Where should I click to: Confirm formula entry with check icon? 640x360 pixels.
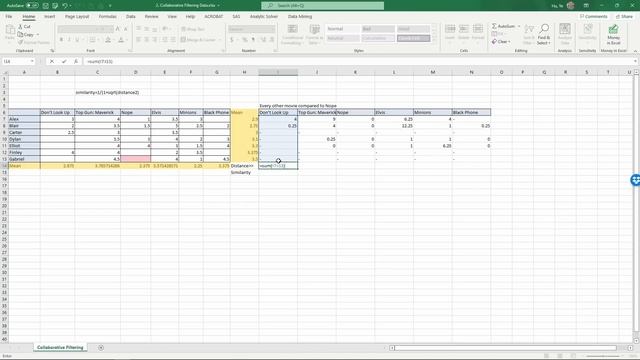(64, 61)
